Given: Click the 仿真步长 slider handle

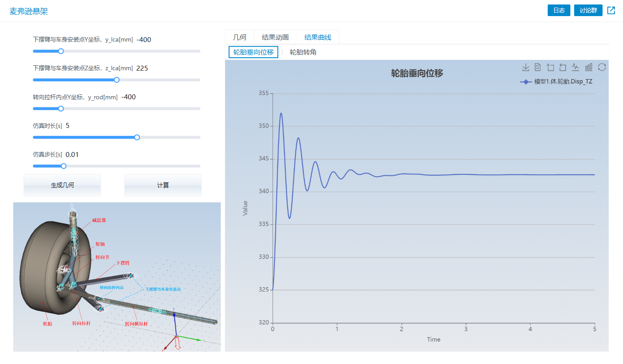Looking at the screenshot, I should [64, 166].
